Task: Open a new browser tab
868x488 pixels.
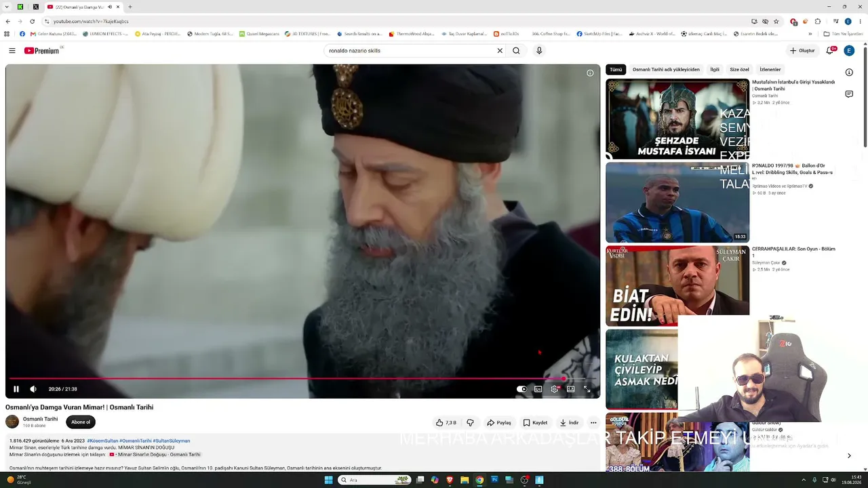Action: point(130,7)
